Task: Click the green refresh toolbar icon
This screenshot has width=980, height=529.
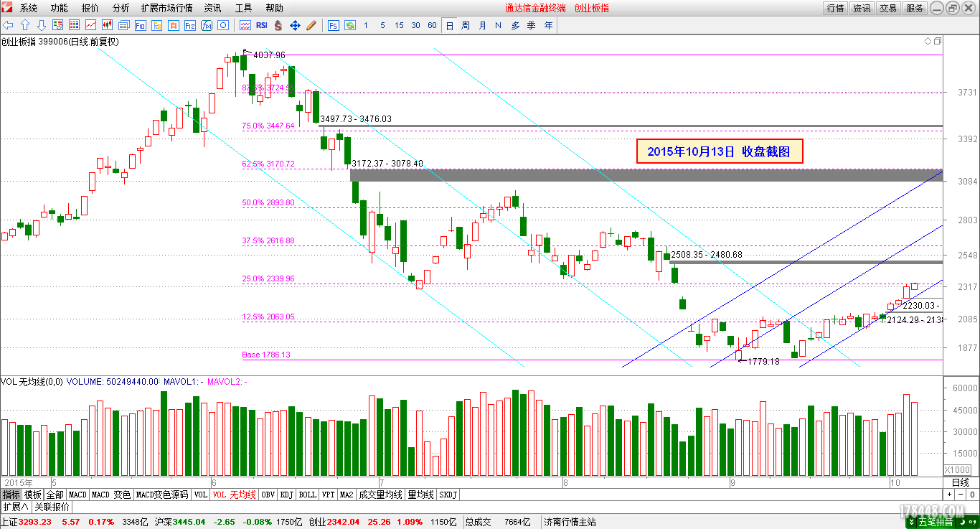Action: [x=350, y=25]
